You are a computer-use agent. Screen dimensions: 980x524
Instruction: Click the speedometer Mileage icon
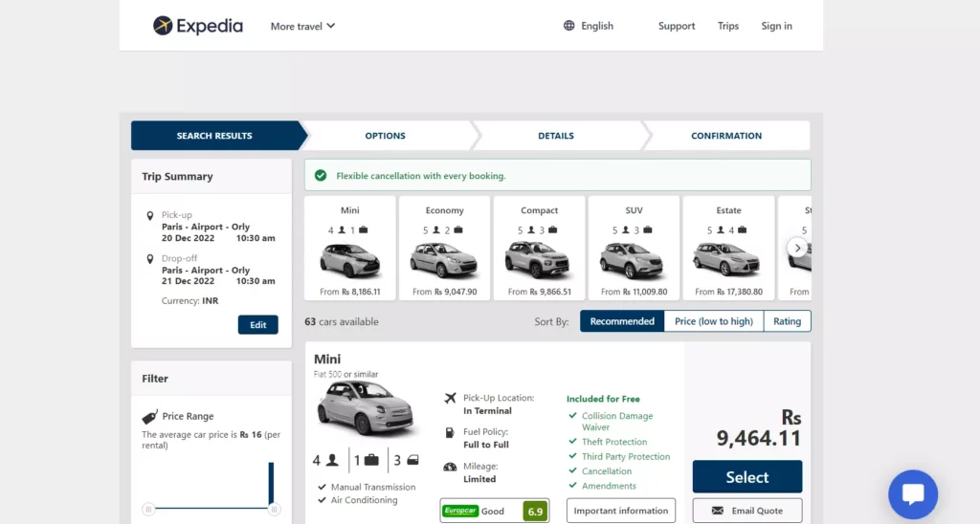pos(450,467)
